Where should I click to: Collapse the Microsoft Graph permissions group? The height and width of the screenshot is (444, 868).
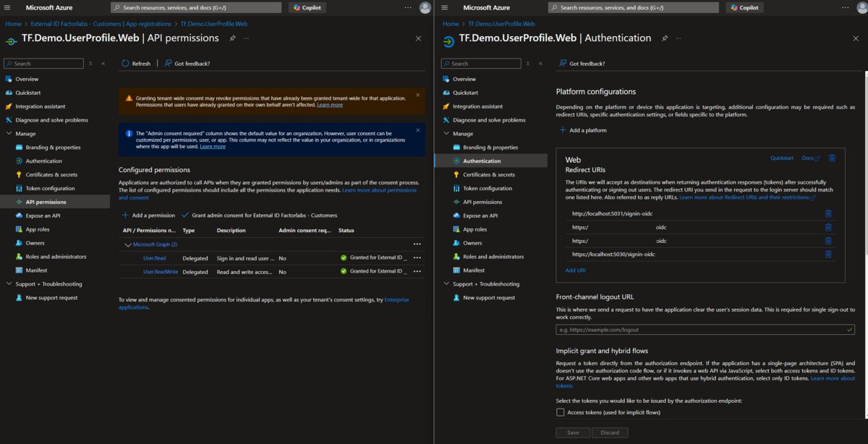pyautogui.click(x=128, y=244)
